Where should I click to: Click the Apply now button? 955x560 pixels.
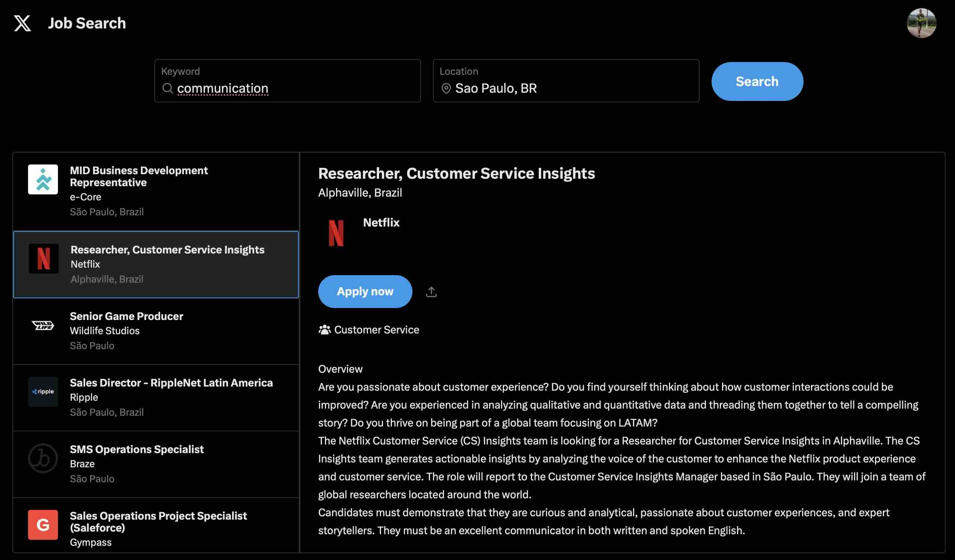pos(365,291)
